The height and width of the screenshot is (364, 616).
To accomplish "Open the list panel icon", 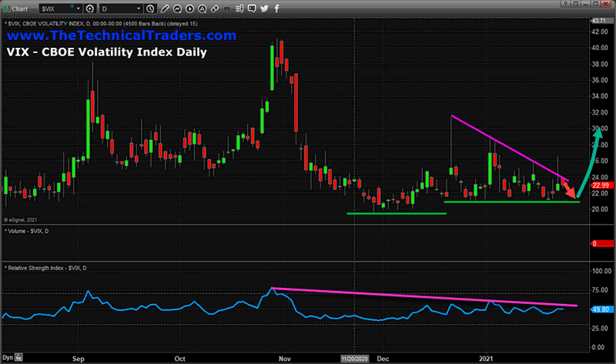I will coord(243,8).
